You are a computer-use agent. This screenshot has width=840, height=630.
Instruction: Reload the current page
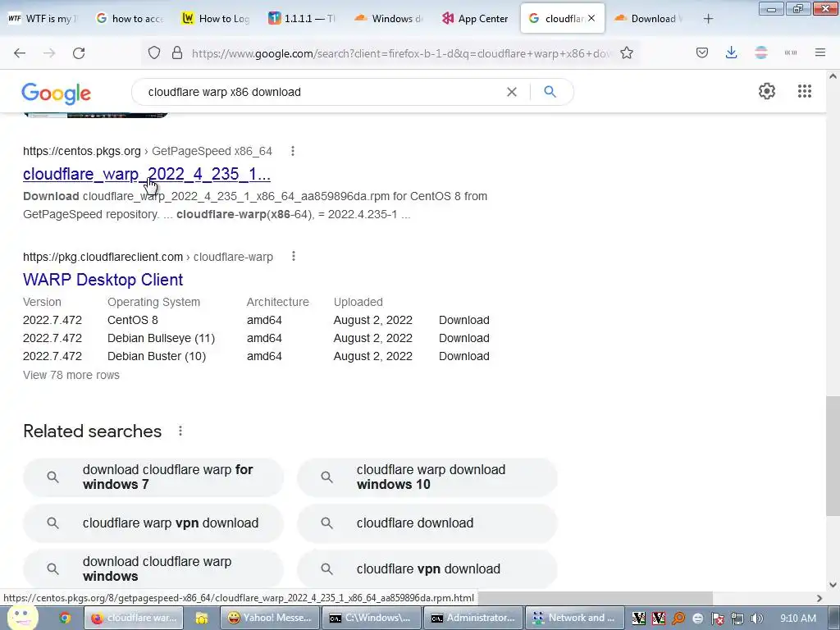pos(79,53)
